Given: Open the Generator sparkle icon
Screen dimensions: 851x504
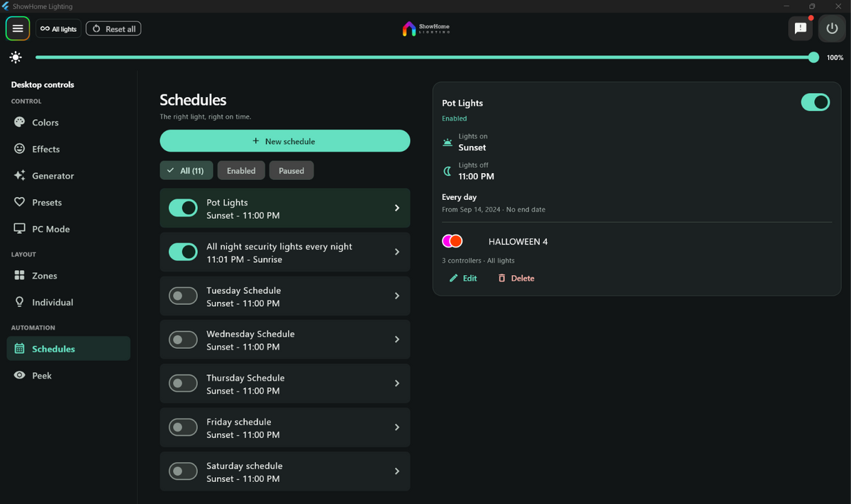Looking at the screenshot, I should click(x=19, y=175).
